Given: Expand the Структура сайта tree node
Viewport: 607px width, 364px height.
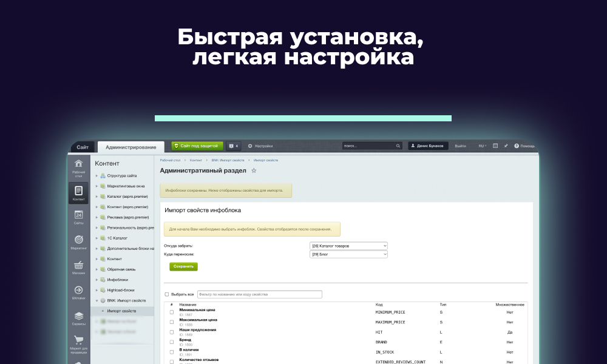Looking at the screenshot, I should point(97,175).
